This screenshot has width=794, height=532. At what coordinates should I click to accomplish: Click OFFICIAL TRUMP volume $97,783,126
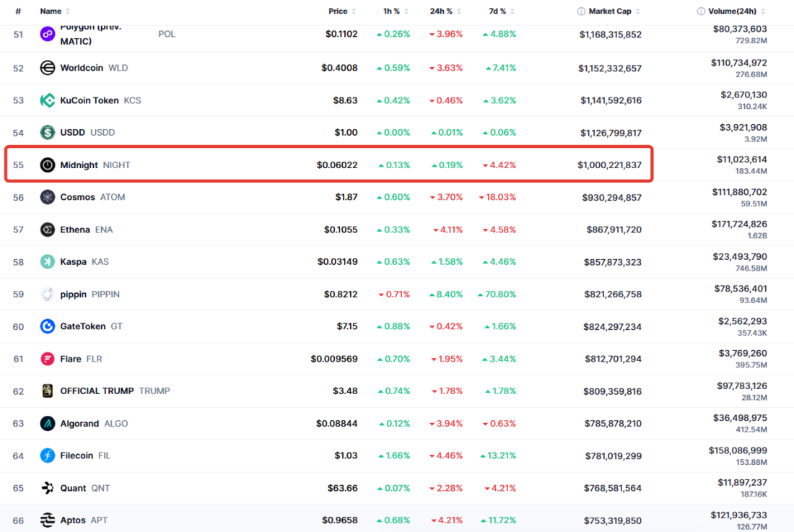tap(741, 385)
